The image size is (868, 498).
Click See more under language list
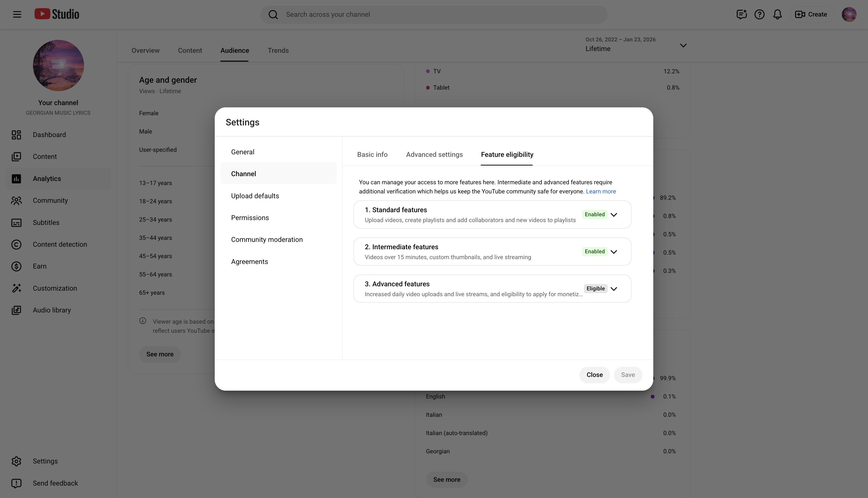click(447, 479)
